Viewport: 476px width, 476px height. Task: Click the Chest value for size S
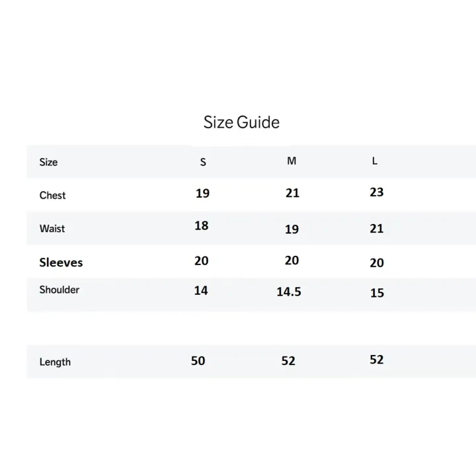202,194
